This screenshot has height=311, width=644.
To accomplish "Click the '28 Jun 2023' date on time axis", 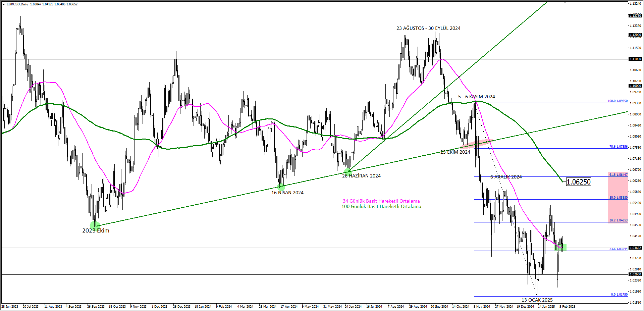I will [x=10, y=306].
